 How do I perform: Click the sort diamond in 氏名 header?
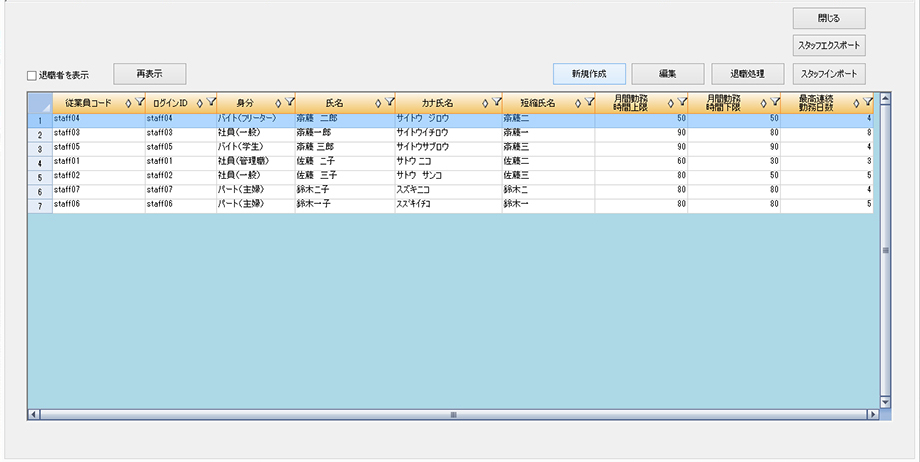[x=377, y=102]
